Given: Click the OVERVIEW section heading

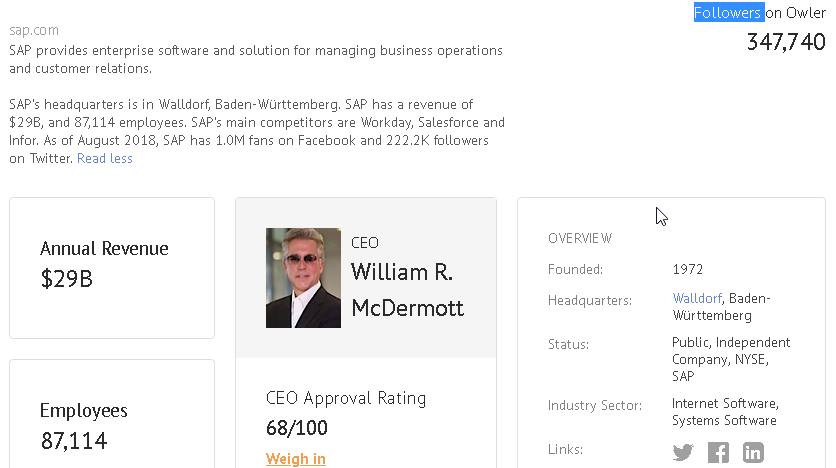Looking at the screenshot, I should pos(580,238).
